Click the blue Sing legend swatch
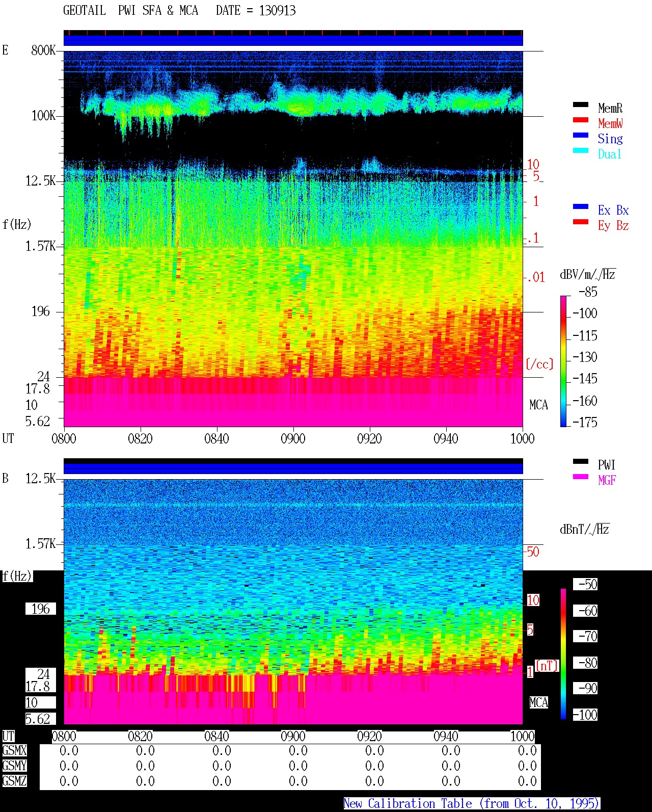Image resolution: width=652 pixels, height=812 pixels. click(580, 136)
